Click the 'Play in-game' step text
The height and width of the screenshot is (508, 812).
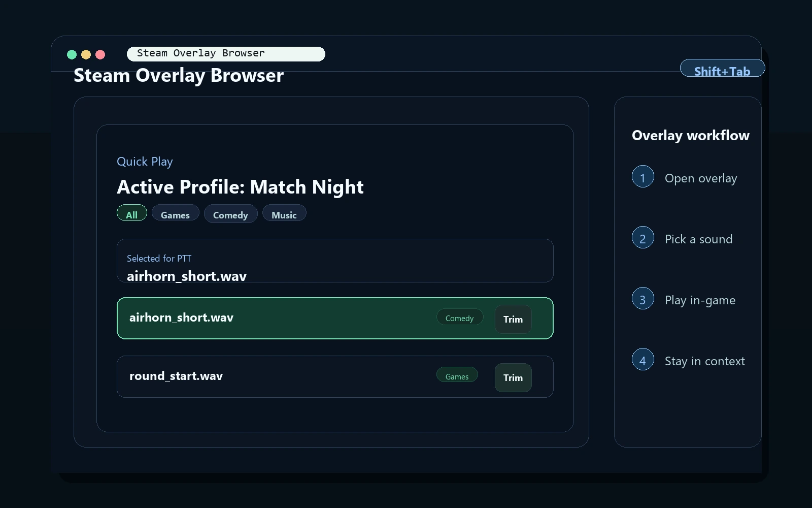(x=700, y=300)
